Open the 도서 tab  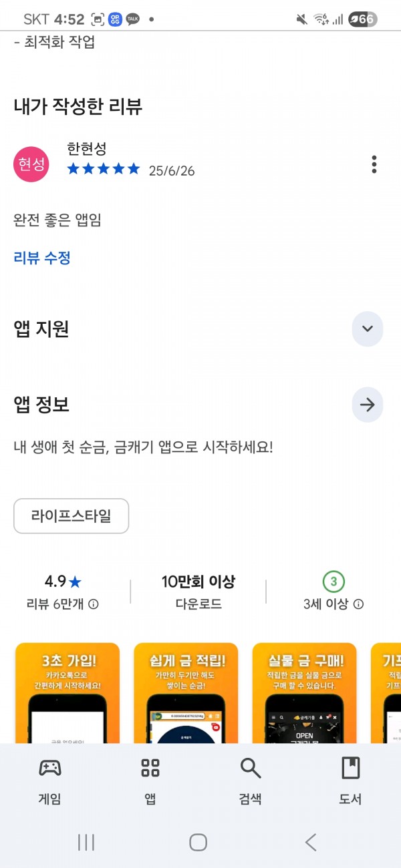(351, 781)
